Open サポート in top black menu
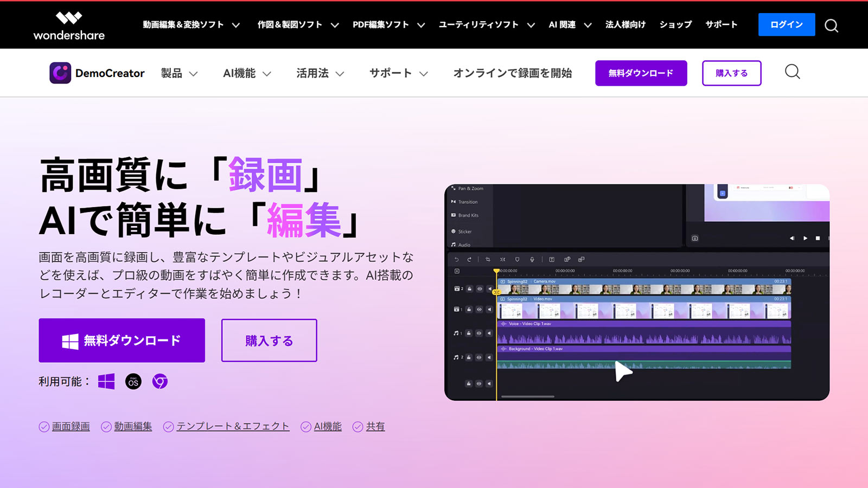Screen dimensions: 868x488 721,25
